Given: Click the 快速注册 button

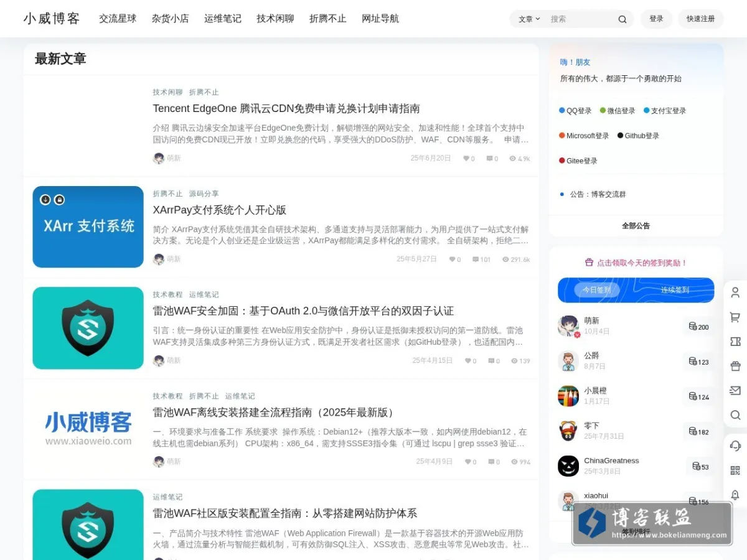Looking at the screenshot, I should [700, 19].
